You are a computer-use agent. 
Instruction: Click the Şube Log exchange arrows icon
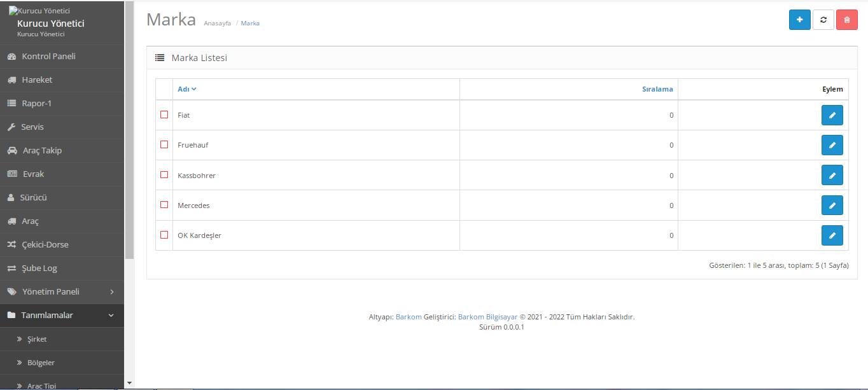pyautogui.click(x=11, y=268)
